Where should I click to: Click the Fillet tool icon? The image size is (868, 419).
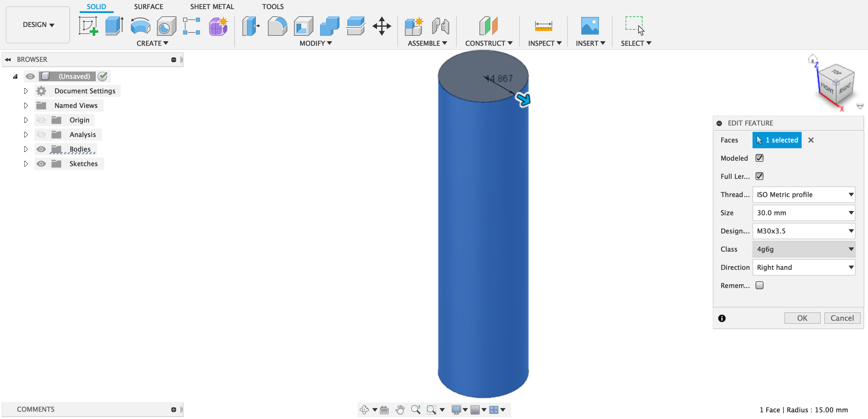coord(277,26)
